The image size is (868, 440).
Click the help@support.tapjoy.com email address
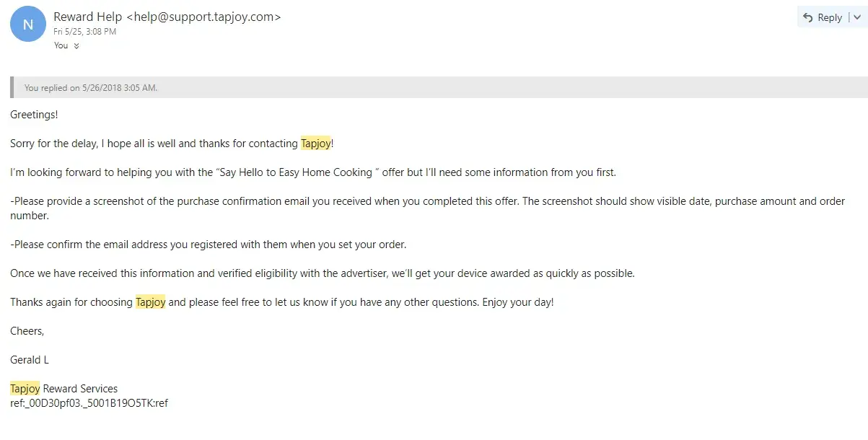tap(207, 17)
